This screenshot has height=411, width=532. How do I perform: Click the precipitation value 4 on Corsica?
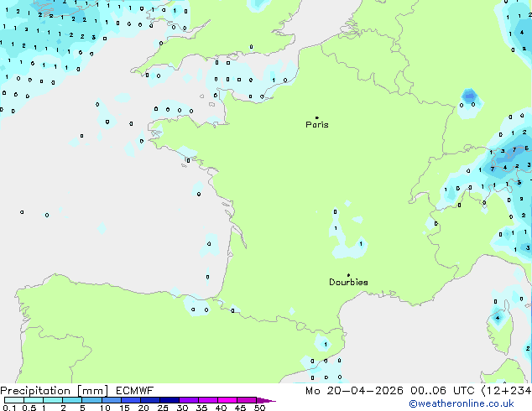[498, 318]
